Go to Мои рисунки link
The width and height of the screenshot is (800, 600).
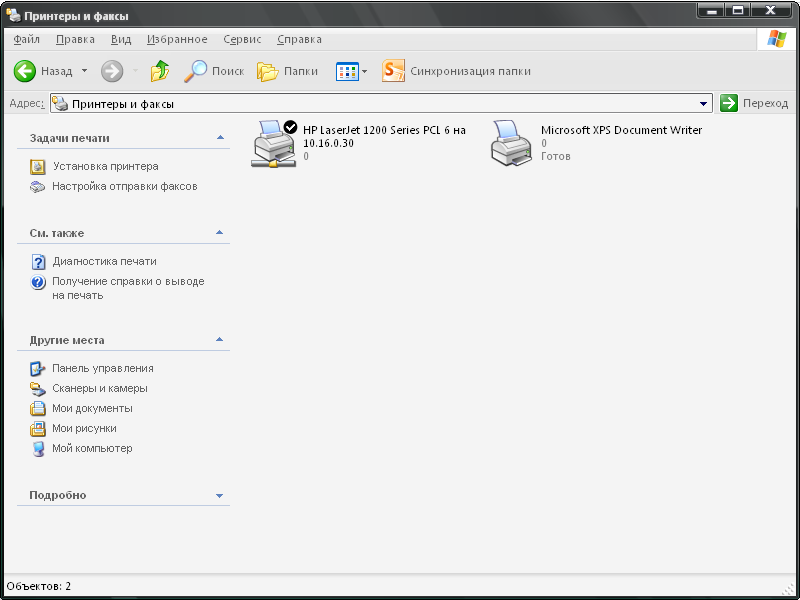point(84,428)
